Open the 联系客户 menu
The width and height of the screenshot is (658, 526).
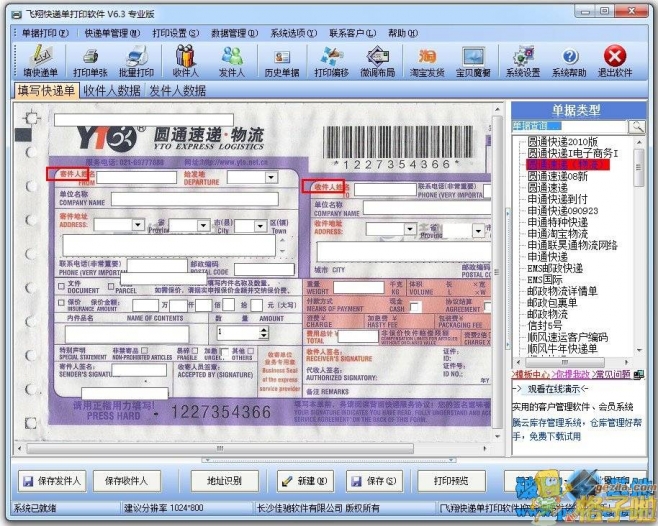pos(352,33)
